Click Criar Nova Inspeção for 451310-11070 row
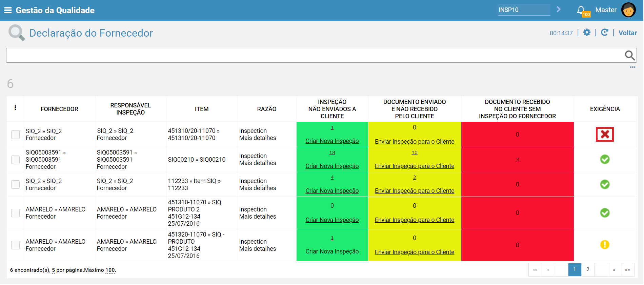 pos(332,220)
